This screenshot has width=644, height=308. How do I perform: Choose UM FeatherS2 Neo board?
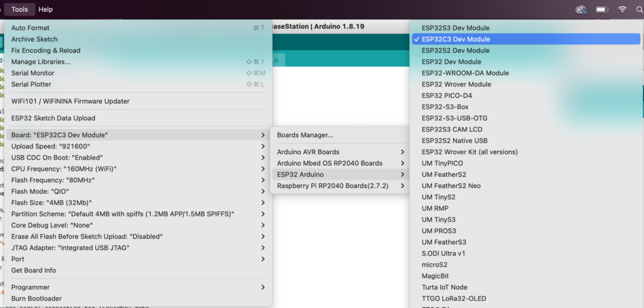526,185
